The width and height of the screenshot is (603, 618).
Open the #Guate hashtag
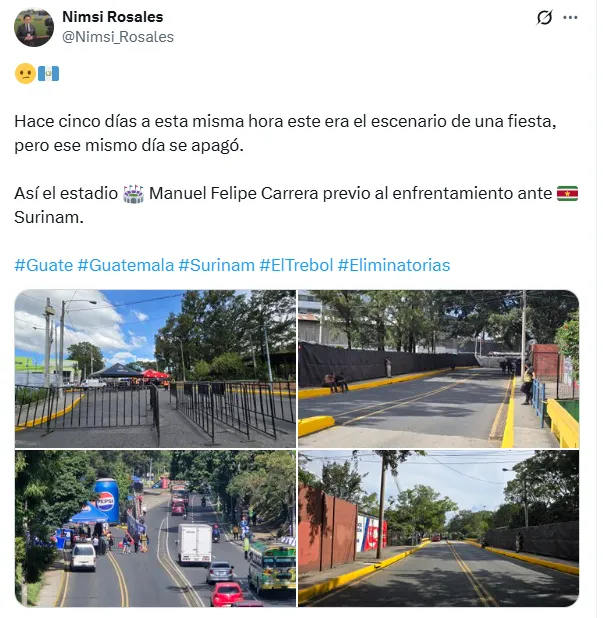(x=44, y=265)
